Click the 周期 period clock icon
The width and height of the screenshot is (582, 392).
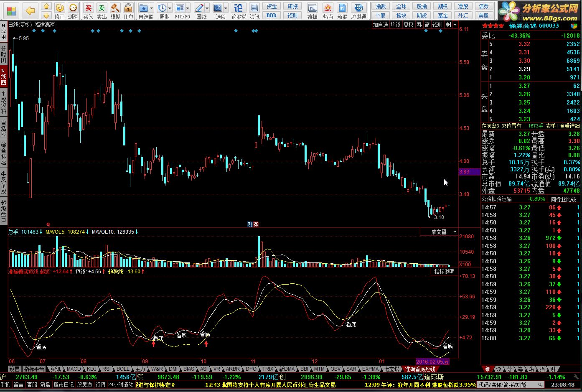162,8
